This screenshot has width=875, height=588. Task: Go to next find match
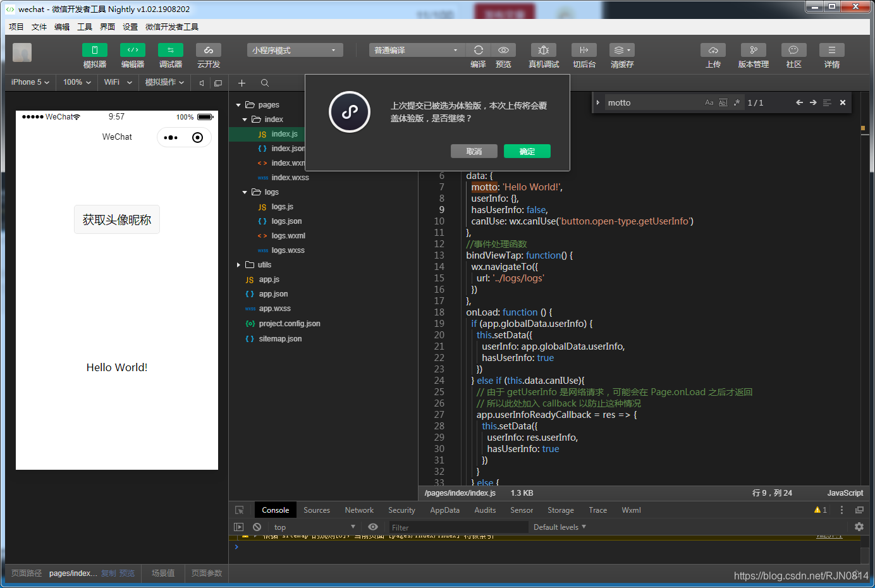pos(813,102)
